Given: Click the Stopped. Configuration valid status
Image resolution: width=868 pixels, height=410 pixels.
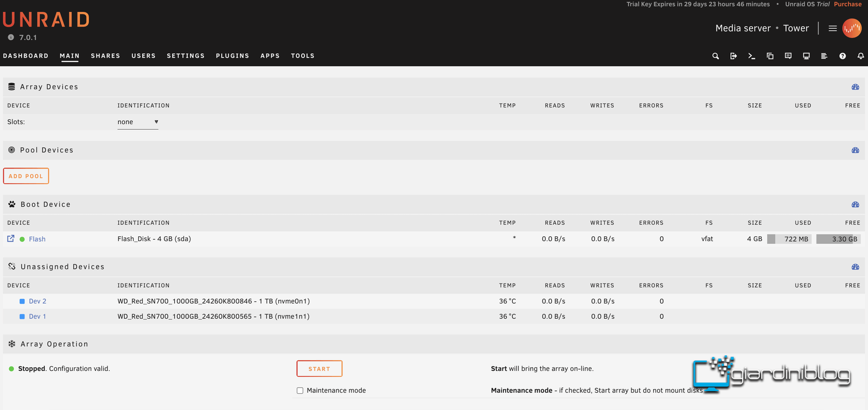Looking at the screenshot, I should tap(64, 369).
